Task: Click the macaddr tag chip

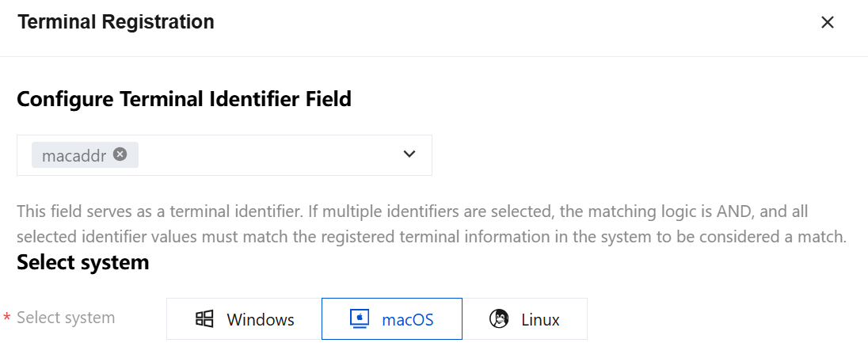Action: [85, 155]
